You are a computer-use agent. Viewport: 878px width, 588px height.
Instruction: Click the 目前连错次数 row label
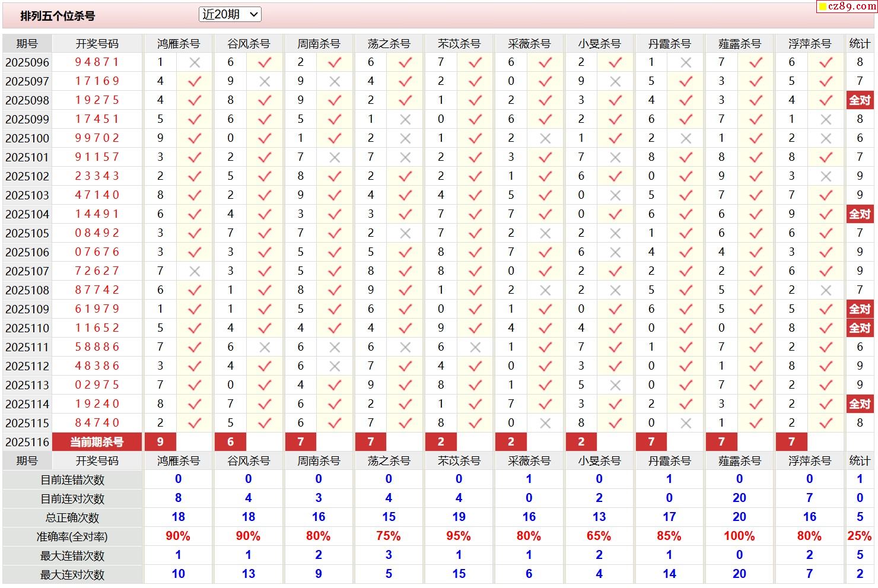[72, 479]
